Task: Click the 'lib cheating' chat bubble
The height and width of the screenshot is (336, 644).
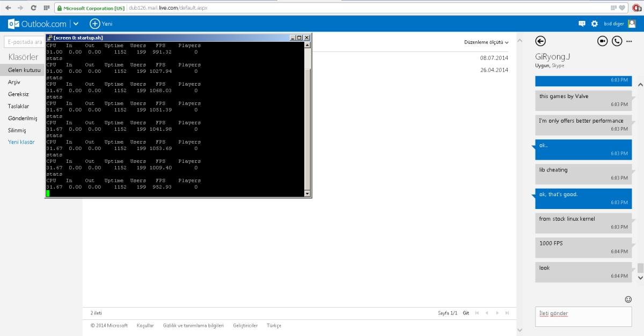Action: [x=583, y=173]
